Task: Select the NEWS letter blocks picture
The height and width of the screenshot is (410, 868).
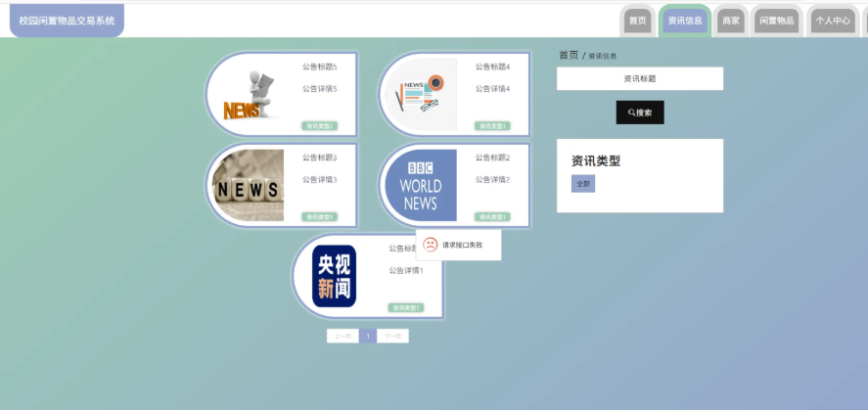Action: pyautogui.click(x=249, y=185)
